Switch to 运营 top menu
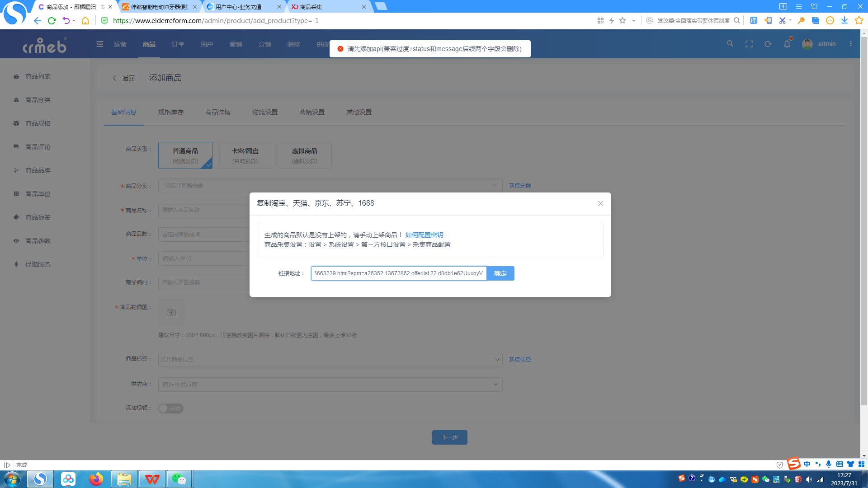Viewport: 868px width, 488px height. tap(120, 44)
